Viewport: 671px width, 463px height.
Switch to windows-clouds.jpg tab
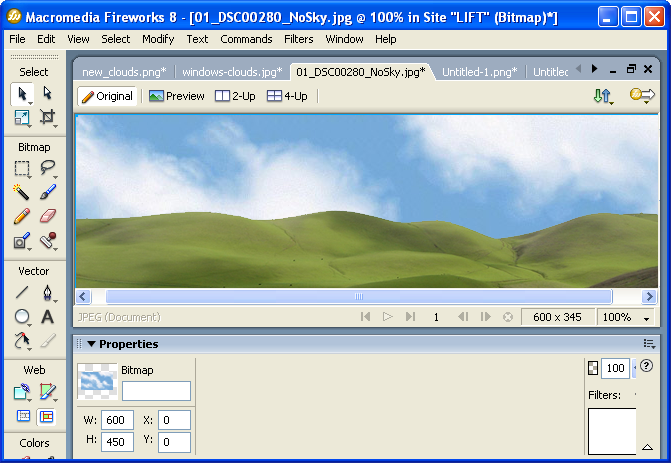point(232,72)
